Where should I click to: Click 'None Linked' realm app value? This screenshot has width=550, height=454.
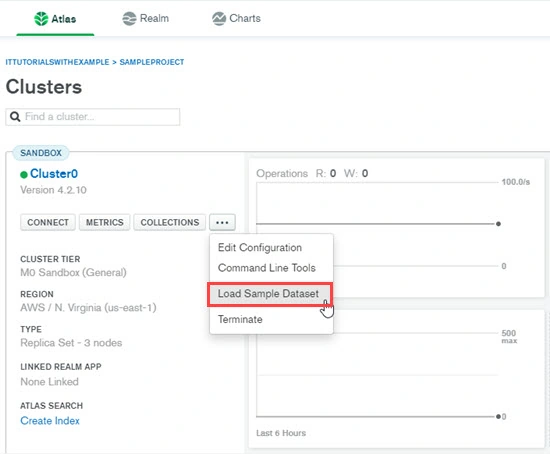[49, 382]
